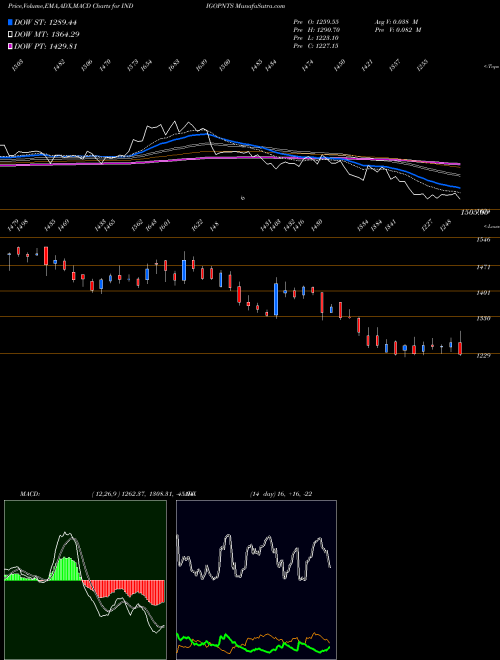Select the Pre H: 1290.70 value
This screenshot has width=500, height=660.
(x=316, y=29)
